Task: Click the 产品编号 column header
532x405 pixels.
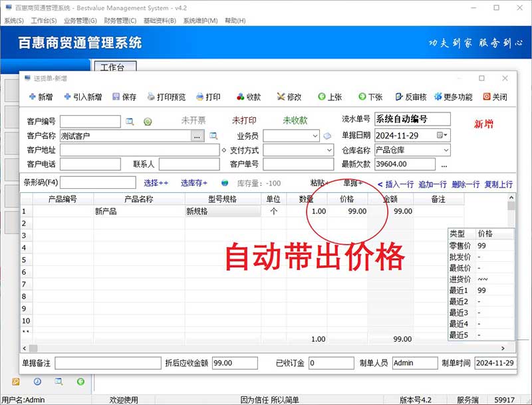Action: 63,199
